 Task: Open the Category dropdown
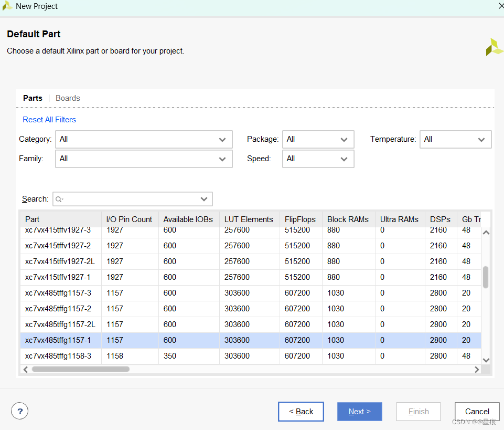pyautogui.click(x=144, y=139)
